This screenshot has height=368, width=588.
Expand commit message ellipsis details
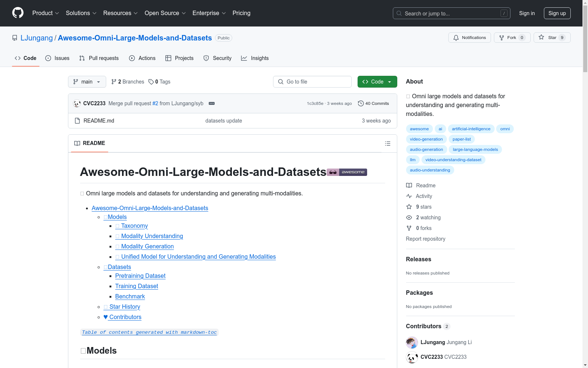click(212, 103)
